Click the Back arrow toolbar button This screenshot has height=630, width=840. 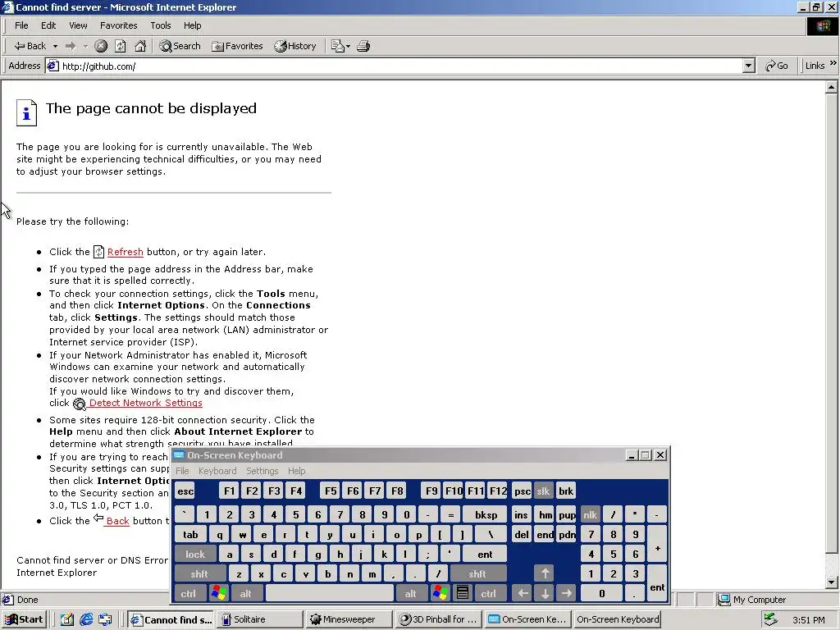(x=30, y=46)
